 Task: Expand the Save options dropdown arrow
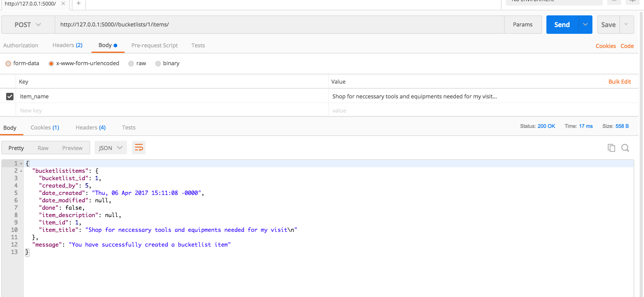point(627,25)
